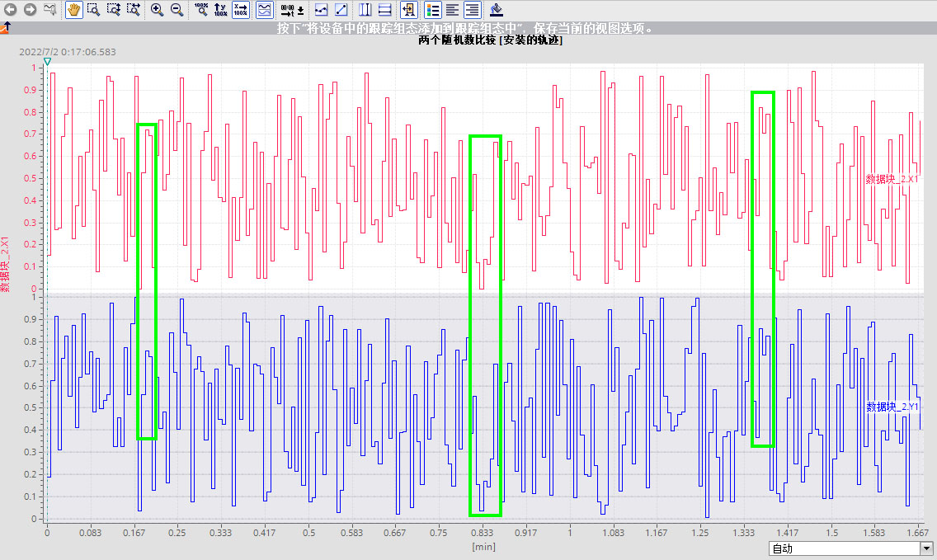Screen dimensions: 937x560
Task: Zoom out of the trace view
Action: pos(177,10)
